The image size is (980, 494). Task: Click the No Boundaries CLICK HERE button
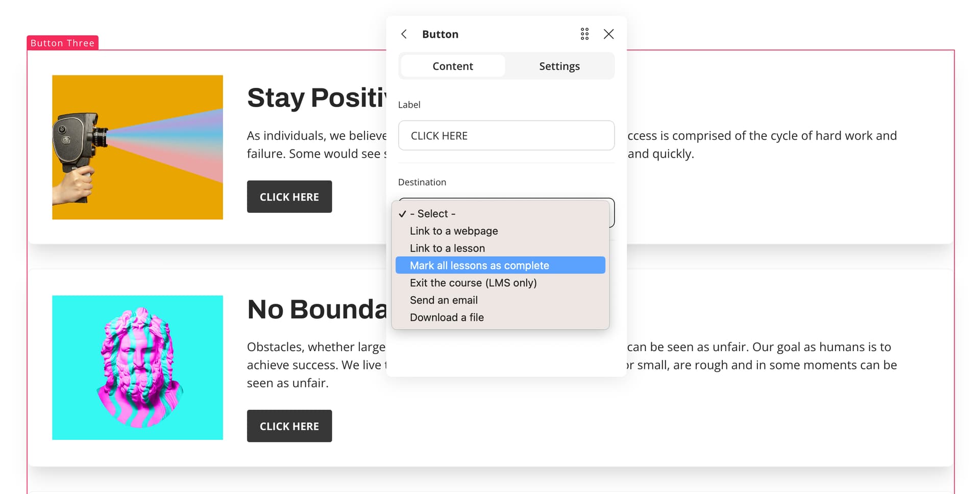click(289, 426)
